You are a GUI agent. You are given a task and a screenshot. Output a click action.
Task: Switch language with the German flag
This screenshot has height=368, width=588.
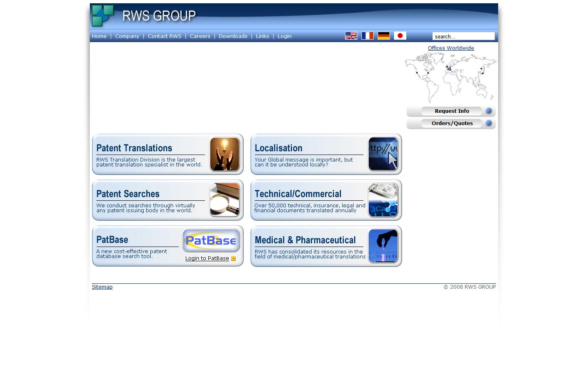click(384, 36)
